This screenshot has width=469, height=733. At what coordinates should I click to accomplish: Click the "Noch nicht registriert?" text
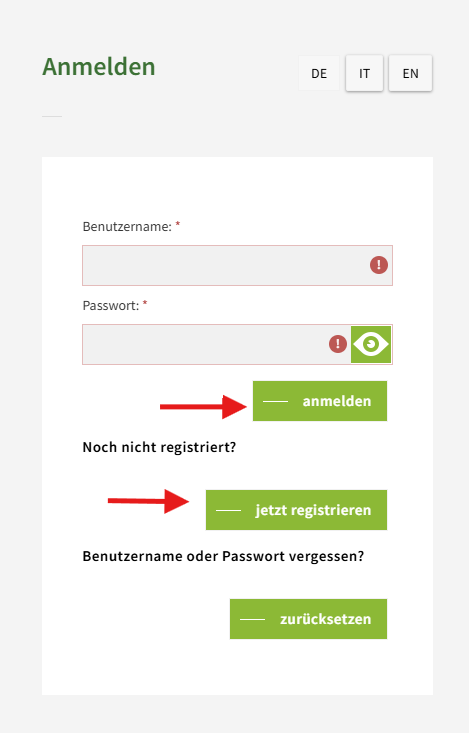pos(159,447)
